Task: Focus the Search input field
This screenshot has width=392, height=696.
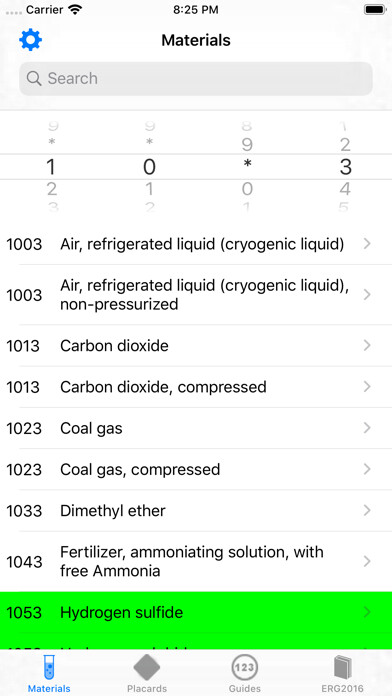Action: tap(196, 79)
